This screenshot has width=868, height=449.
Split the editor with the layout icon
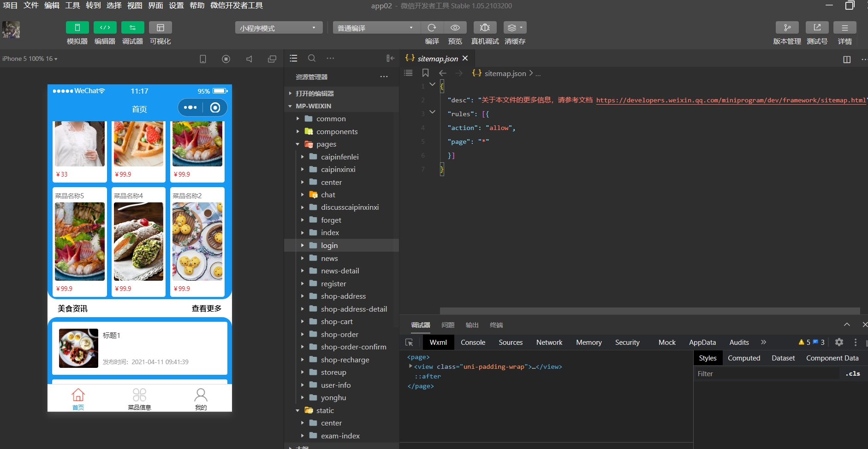tap(847, 59)
